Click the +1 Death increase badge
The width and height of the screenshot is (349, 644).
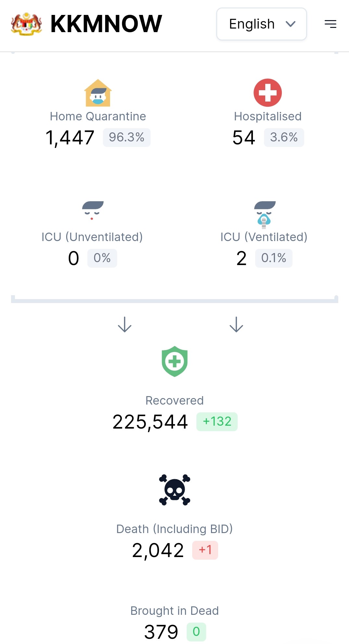click(205, 550)
